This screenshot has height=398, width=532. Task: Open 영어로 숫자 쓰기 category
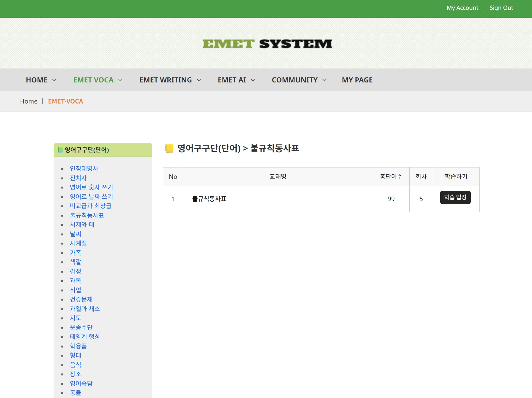pyautogui.click(x=91, y=187)
